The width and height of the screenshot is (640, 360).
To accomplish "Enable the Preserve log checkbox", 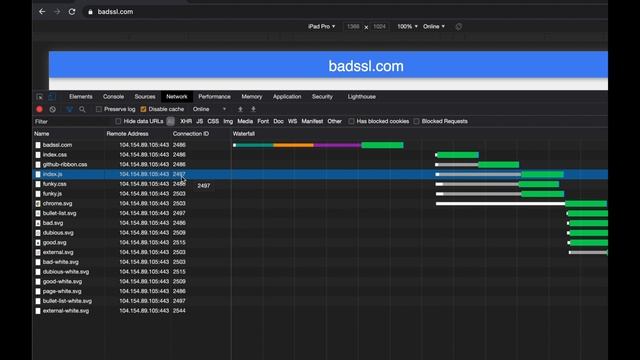I will 99,109.
